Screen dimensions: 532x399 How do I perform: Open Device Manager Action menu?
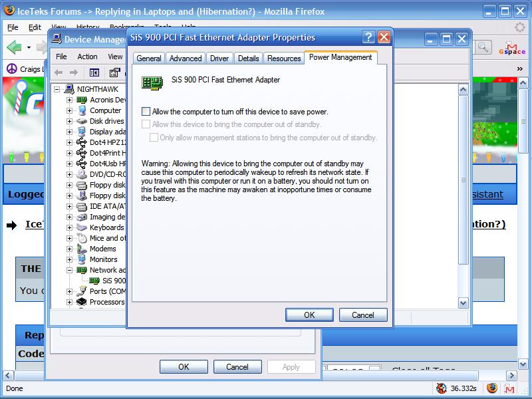tap(88, 57)
